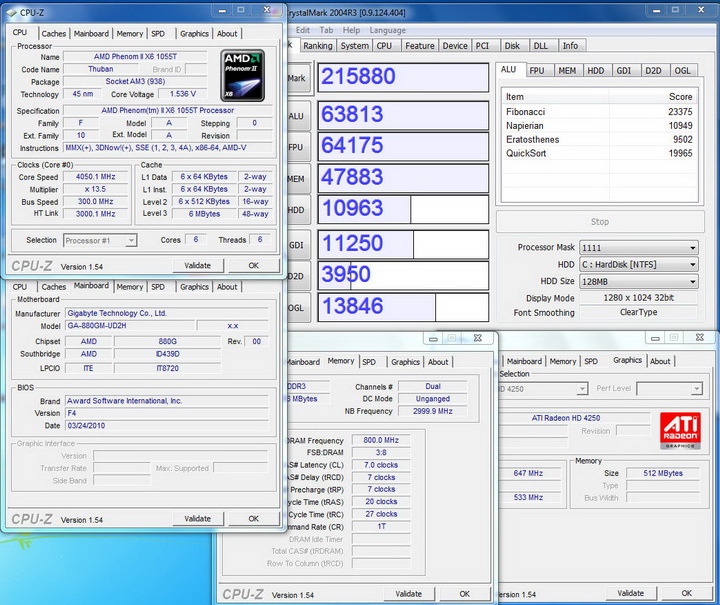The width and height of the screenshot is (720, 605).
Task: Switch to the Ranking tab in CrystalMark
Action: click(318, 46)
